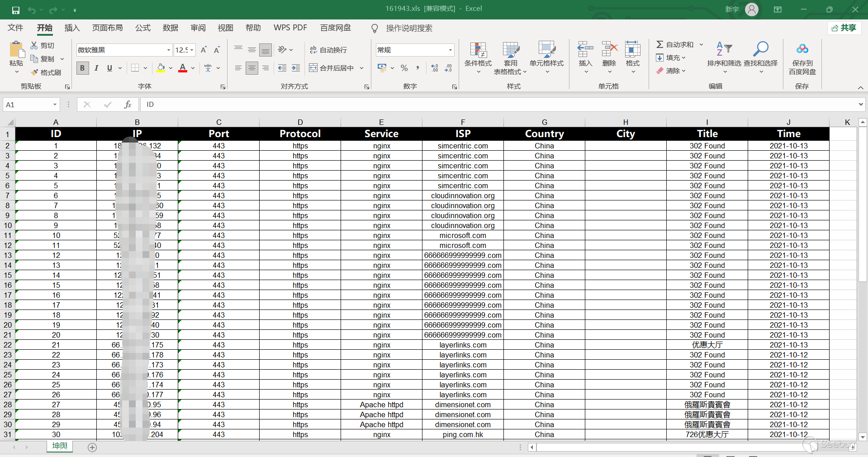Click the 清除 Clear button
The image size is (868, 457).
click(x=671, y=71)
